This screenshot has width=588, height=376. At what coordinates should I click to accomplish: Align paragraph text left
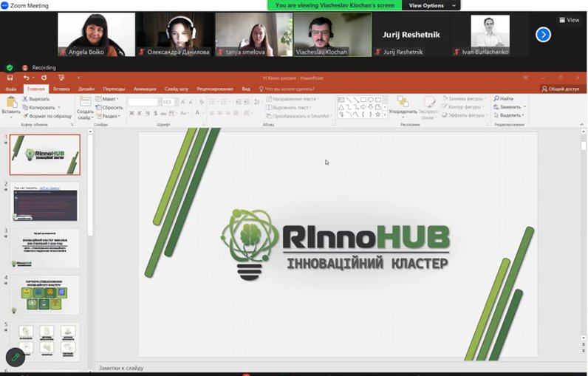pos(212,113)
